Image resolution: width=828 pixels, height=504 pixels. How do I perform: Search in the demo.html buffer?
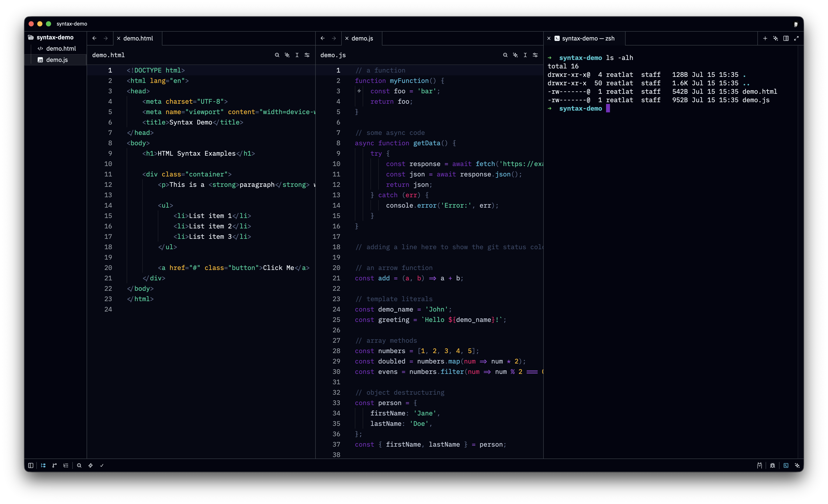(277, 55)
